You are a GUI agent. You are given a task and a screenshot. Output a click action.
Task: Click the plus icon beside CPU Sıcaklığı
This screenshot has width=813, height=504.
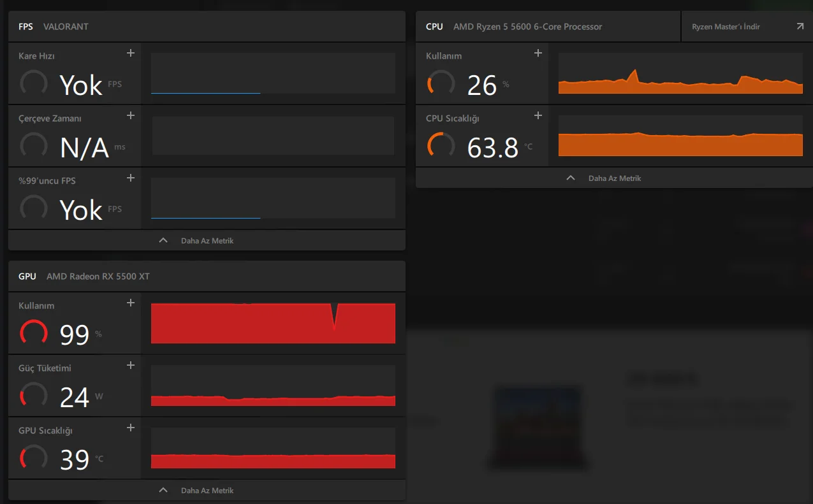[x=538, y=115]
